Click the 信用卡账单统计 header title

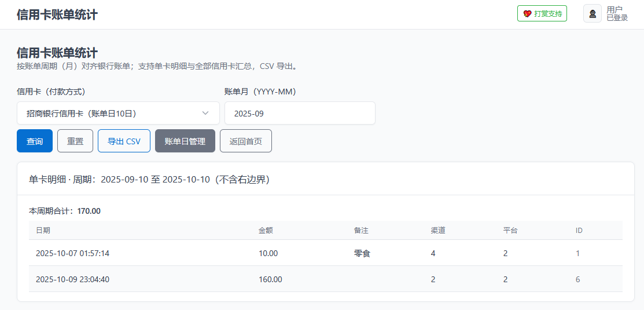click(x=57, y=14)
